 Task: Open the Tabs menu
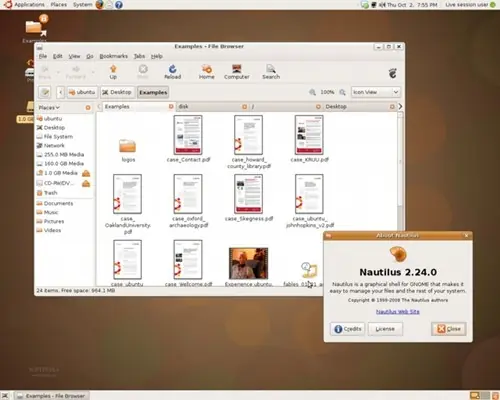pos(139,56)
